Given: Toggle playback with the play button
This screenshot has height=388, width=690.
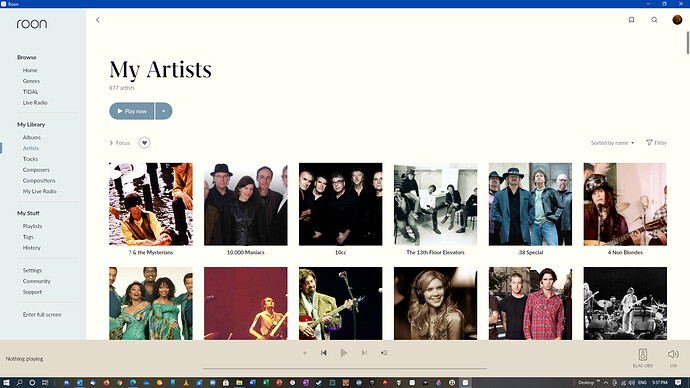Looking at the screenshot, I should click(344, 353).
